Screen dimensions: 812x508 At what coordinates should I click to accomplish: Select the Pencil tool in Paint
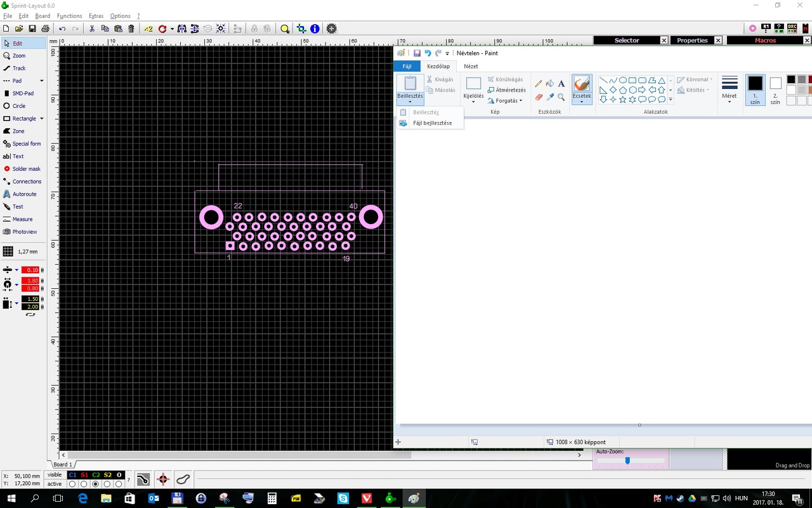tap(539, 84)
